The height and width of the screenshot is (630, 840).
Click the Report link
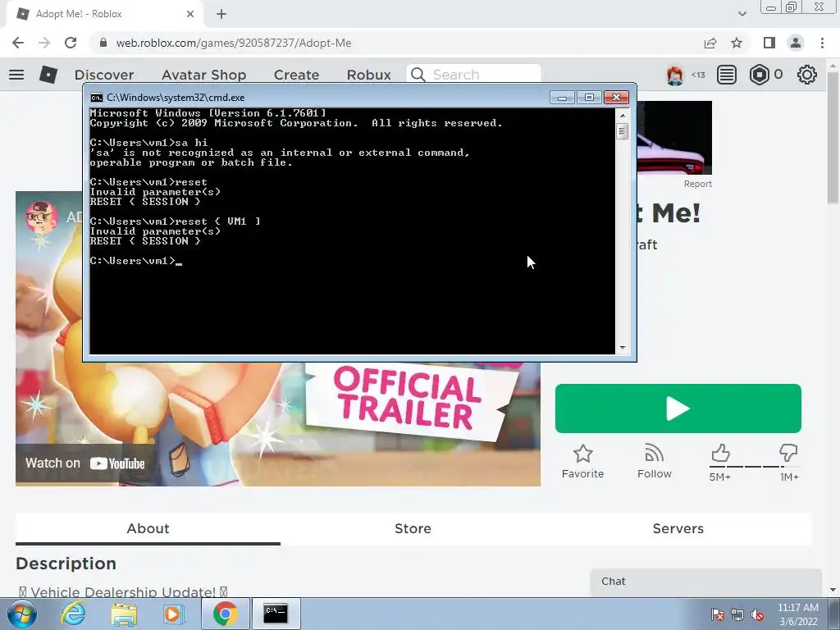coord(697,184)
